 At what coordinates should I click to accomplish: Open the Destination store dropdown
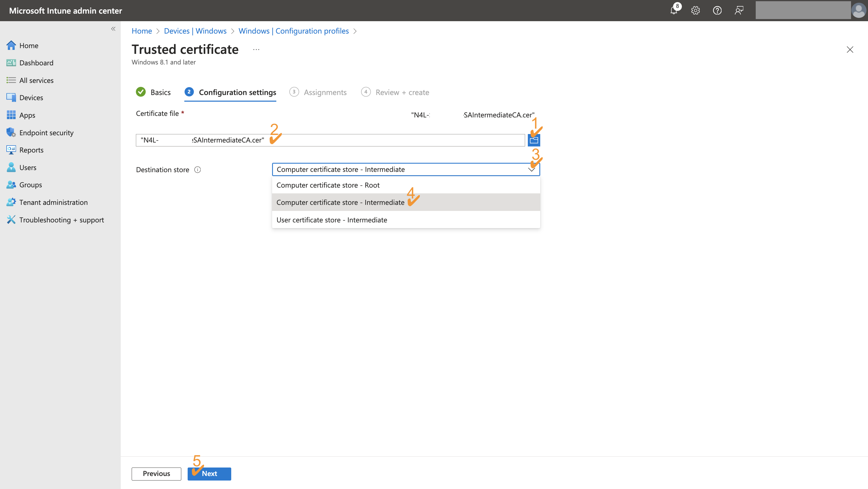tap(532, 169)
